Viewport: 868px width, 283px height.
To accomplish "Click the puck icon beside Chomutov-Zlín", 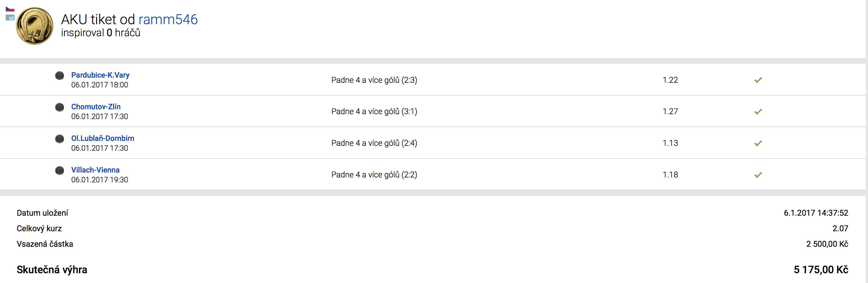I will click(60, 107).
